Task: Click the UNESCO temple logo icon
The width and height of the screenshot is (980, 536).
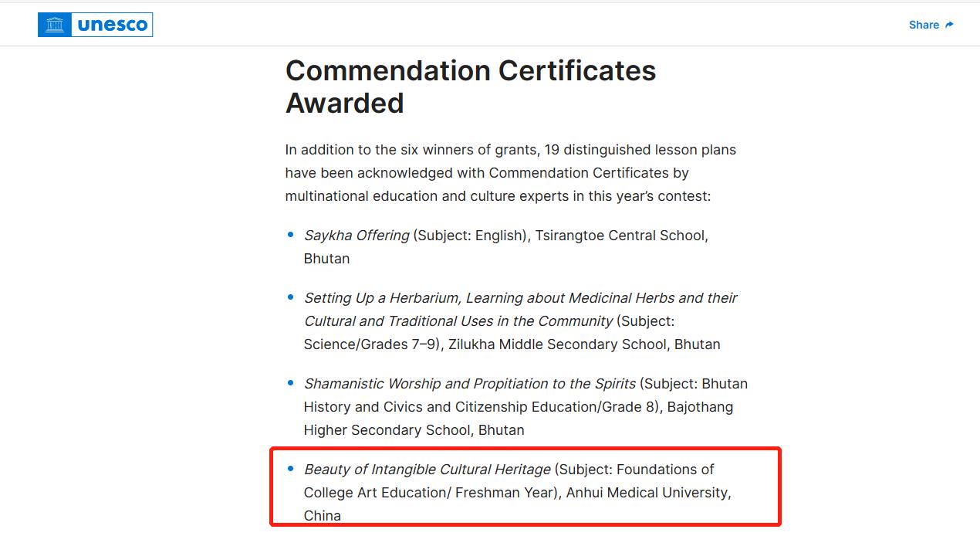Action: click(x=55, y=25)
